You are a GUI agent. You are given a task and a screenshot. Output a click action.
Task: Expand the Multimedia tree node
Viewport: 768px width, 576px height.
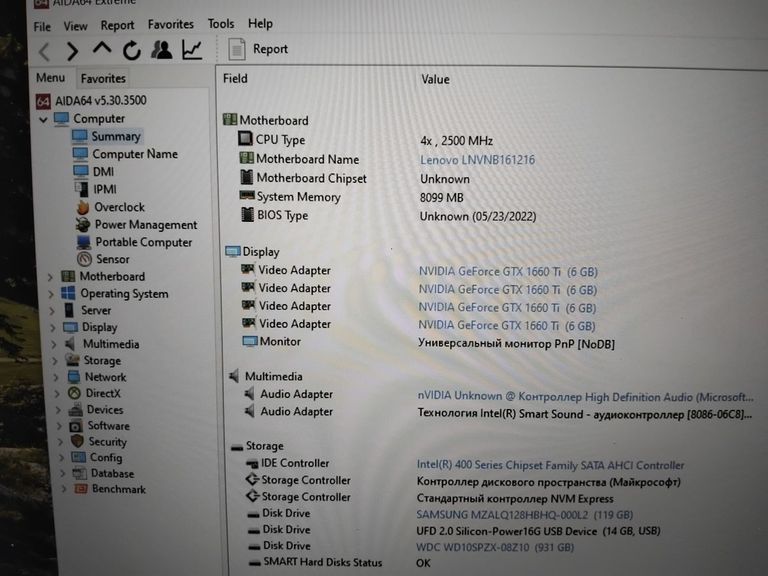pos(54,344)
